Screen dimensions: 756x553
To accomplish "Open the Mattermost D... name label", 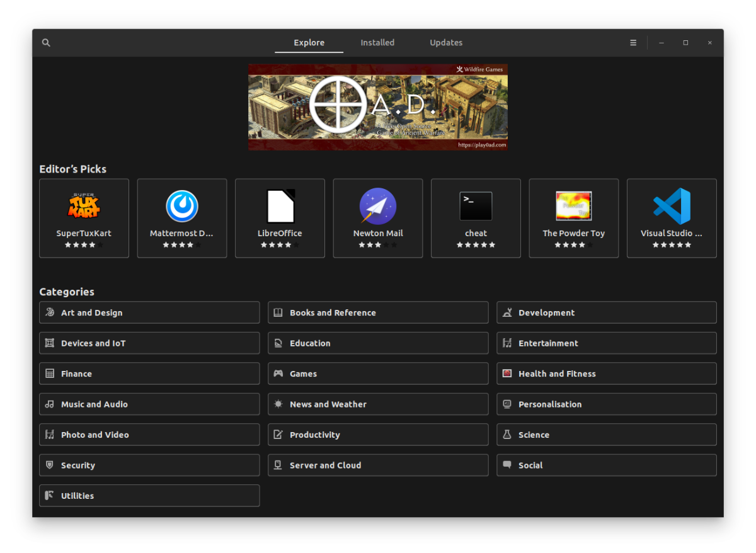I will (x=181, y=233).
